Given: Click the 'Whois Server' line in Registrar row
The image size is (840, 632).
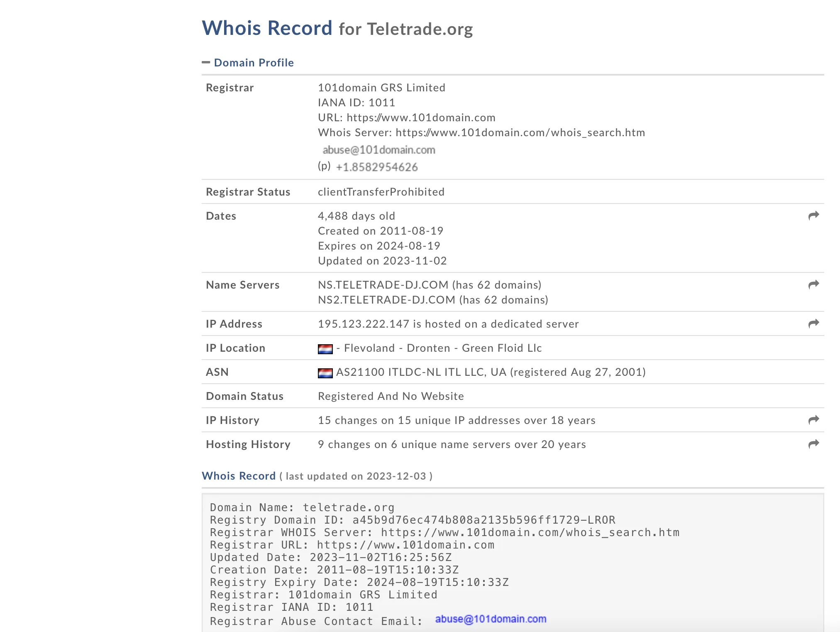Looking at the screenshot, I should coord(481,132).
